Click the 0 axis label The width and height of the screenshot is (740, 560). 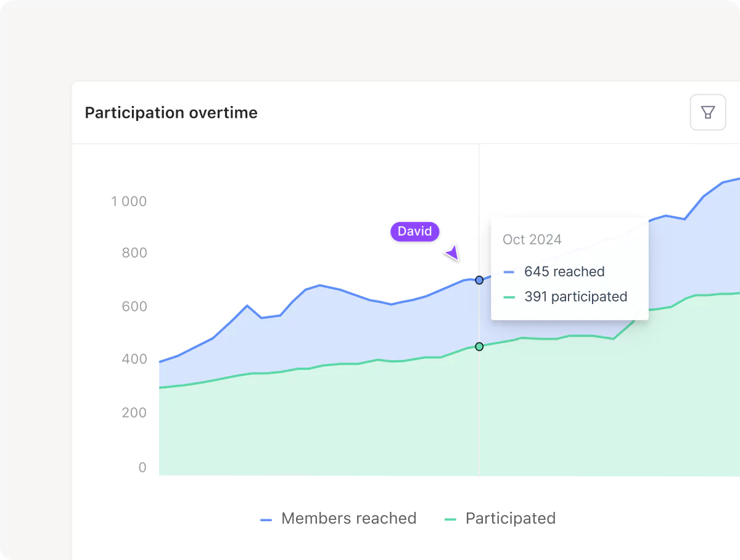coord(142,467)
